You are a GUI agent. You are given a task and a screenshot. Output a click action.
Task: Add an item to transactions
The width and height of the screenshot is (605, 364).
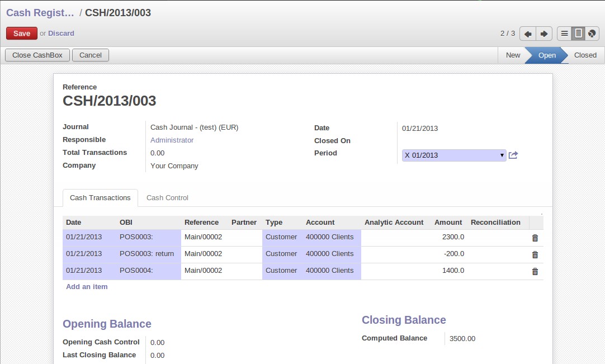[87, 287]
